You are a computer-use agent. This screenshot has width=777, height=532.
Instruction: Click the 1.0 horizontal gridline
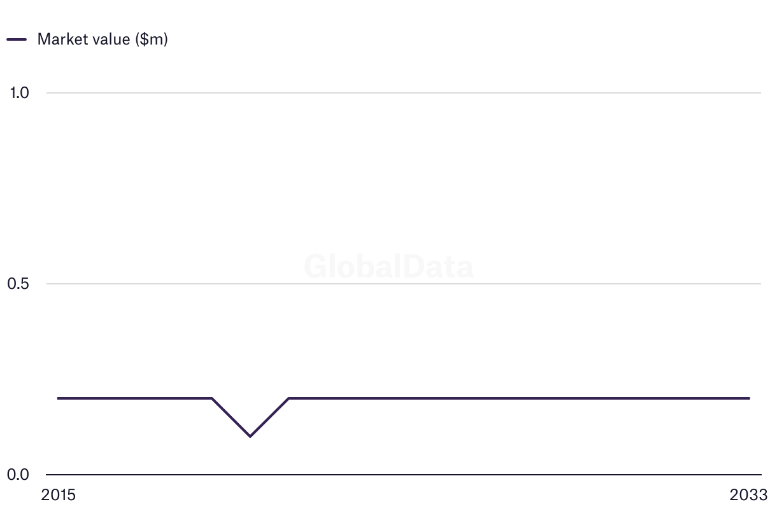point(401,93)
